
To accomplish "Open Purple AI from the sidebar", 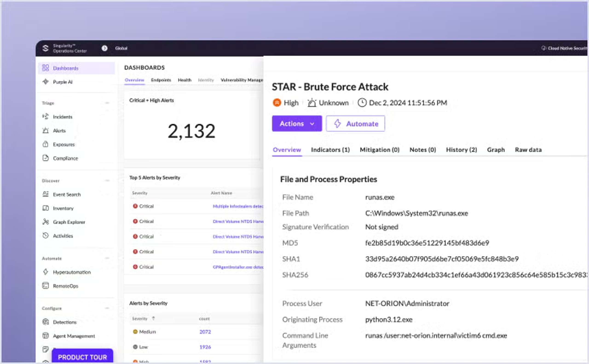I will coord(62,82).
